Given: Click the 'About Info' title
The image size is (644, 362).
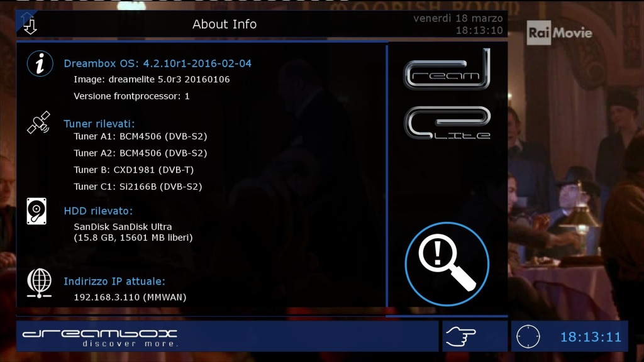Looking at the screenshot, I should 225,25.
